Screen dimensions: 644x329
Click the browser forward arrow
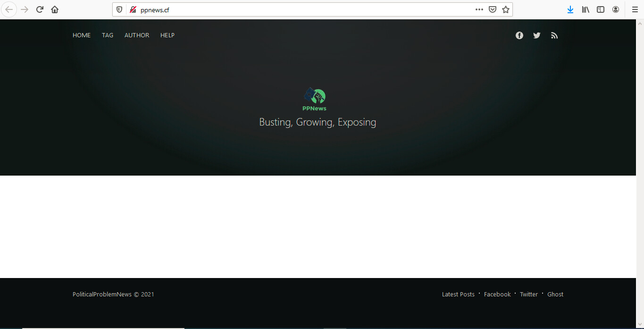pos(25,9)
